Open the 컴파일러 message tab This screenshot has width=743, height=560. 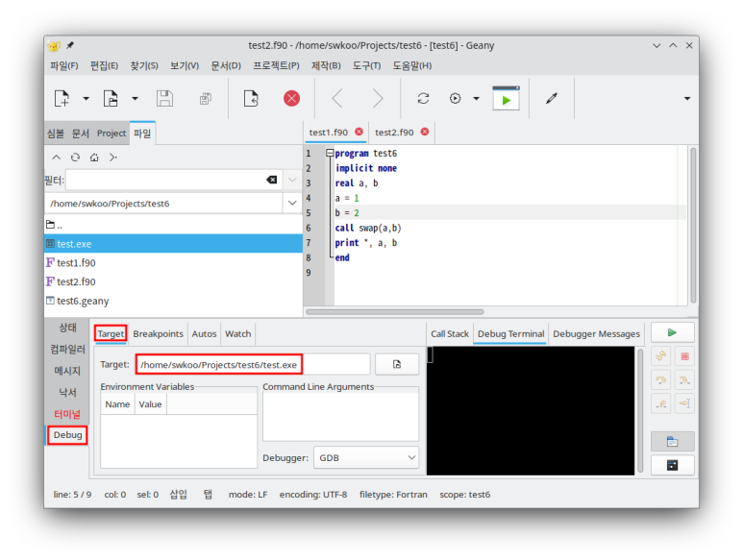click(x=67, y=350)
